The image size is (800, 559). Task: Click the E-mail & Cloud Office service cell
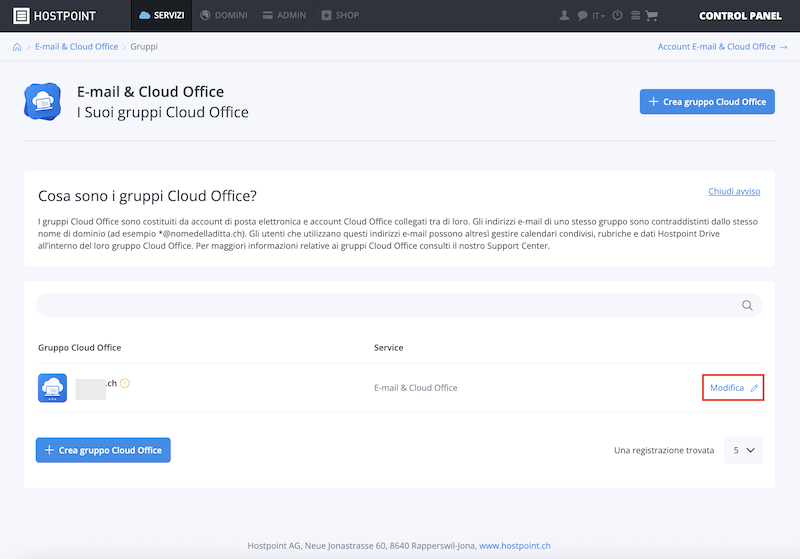[415, 388]
